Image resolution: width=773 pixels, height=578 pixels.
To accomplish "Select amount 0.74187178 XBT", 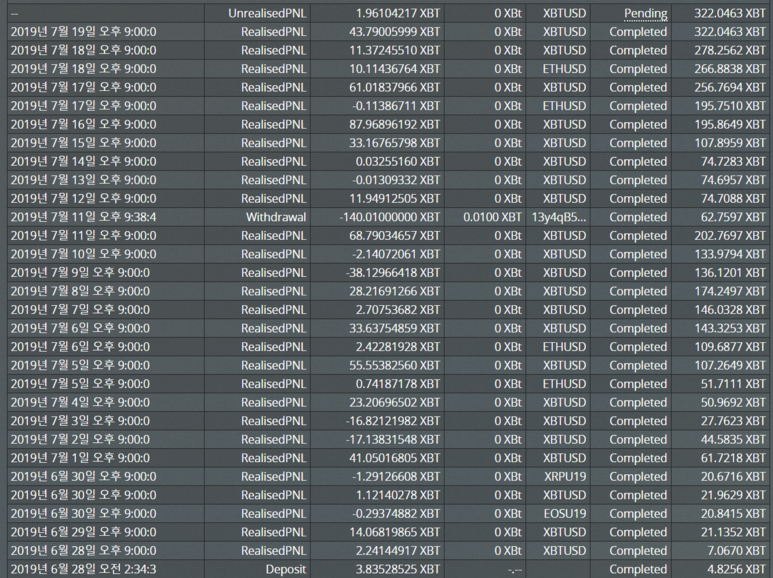I will (398, 384).
